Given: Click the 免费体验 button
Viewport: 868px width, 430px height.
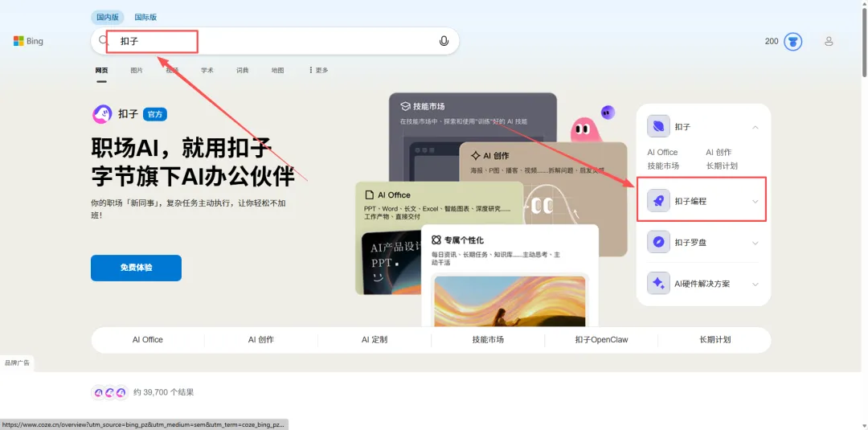Looking at the screenshot, I should [x=136, y=268].
